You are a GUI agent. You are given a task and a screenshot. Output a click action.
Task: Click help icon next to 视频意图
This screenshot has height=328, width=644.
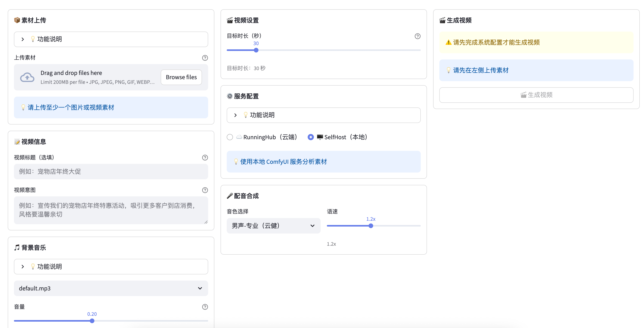tap(205, 190)
